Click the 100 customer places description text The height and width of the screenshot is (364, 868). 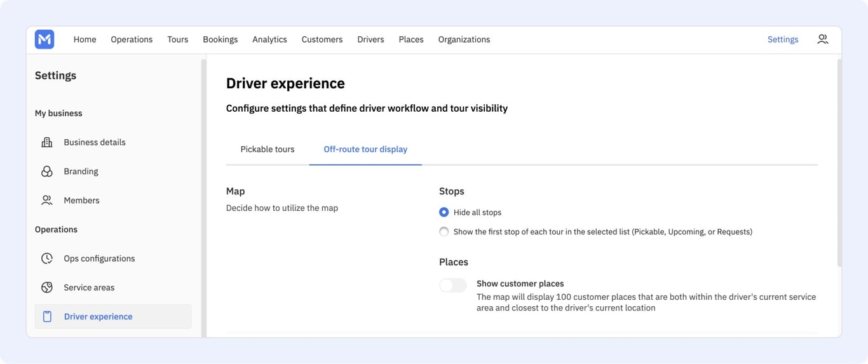point(646,302)
